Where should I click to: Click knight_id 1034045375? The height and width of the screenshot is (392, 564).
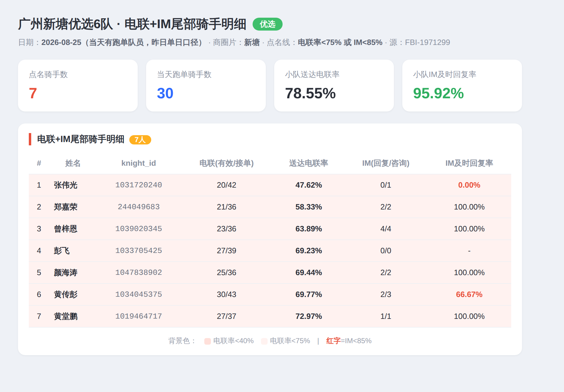tap(139, 294)
